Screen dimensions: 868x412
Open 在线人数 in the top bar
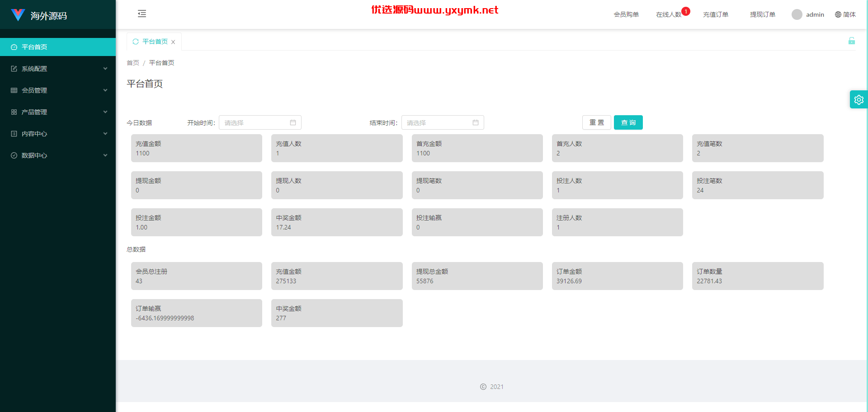(x=669, y=14)
